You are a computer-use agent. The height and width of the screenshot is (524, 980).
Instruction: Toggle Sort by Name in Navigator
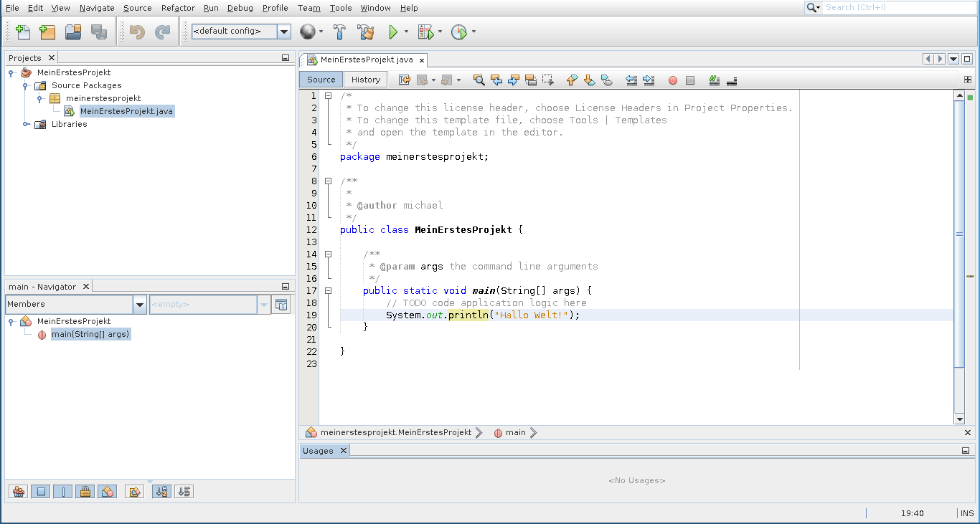(x=162, y=492)
